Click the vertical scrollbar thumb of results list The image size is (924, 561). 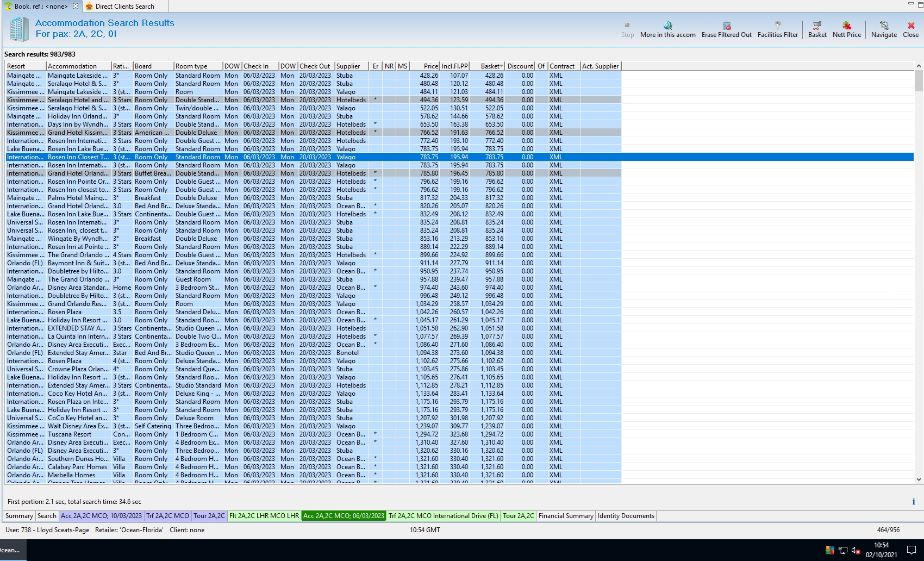point(919,81)
